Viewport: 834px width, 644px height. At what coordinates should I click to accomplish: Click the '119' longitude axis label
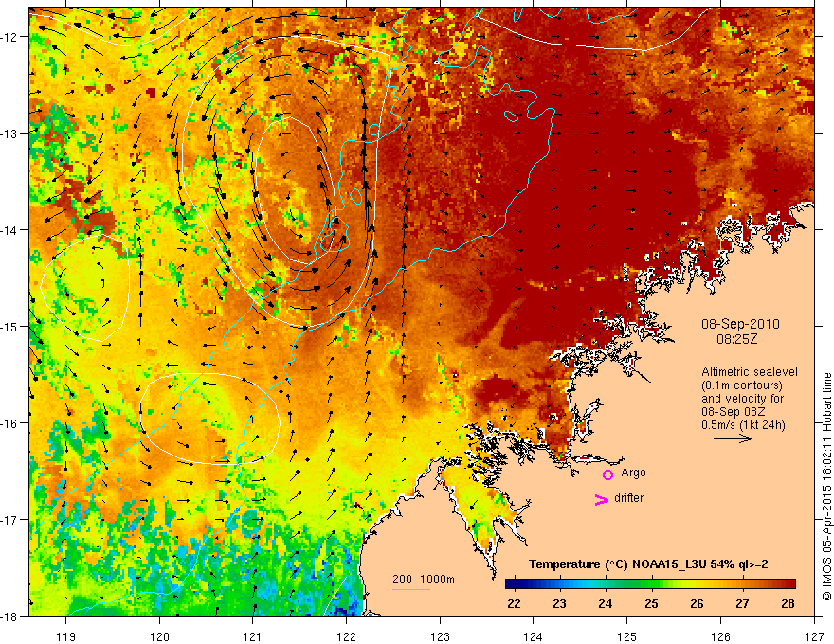(x=66, y=636)
